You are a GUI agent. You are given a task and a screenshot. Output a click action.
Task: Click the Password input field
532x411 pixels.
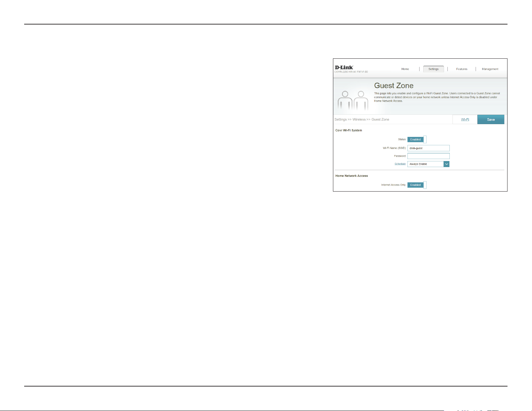click(428, 156)
